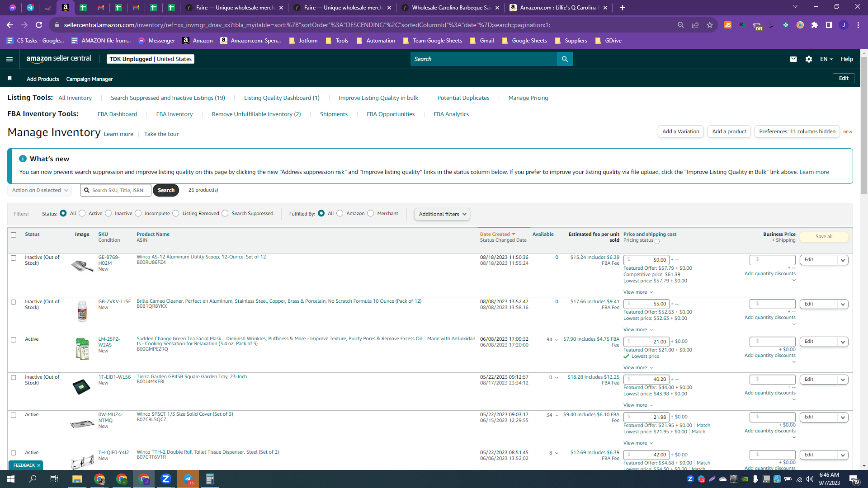Click the Save all button
This screenshot has height=488, width=868.
coord(824,237)
